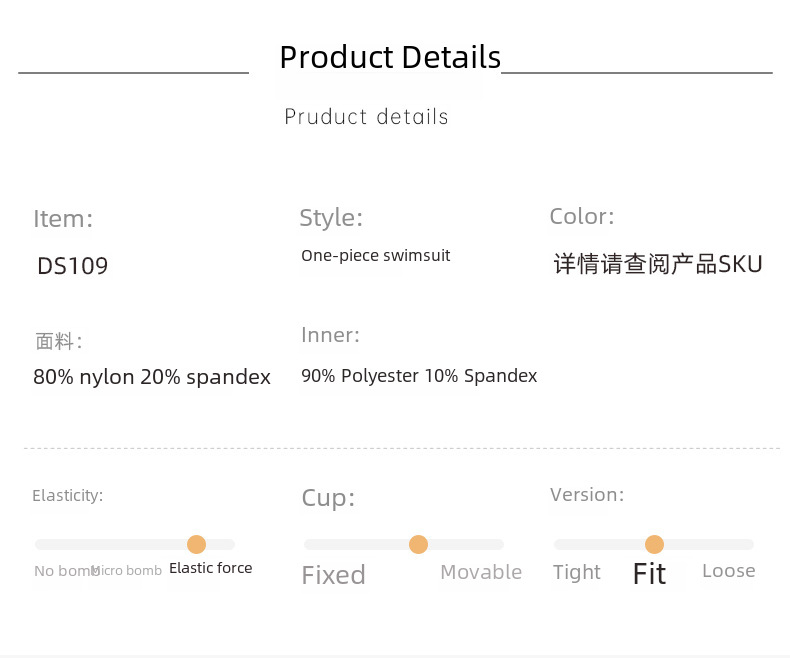Click the Chinese SKU color text
The width and height of the screenshot is (790, 658).
coord(658,265)
